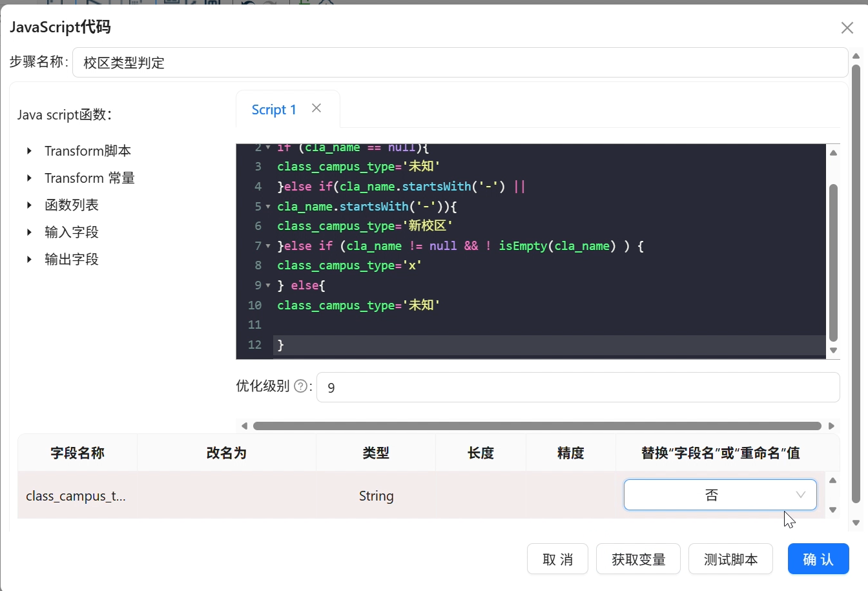This screenshot has width=868, height=591.
Task: Select the 函数列表 tree label
Action: (x=72, y=205)
